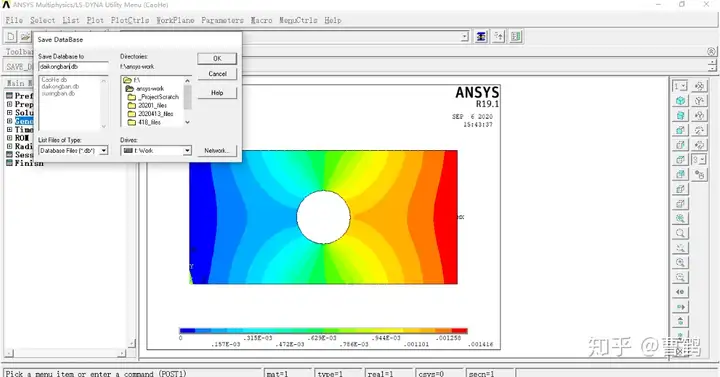Click the Reset Picking toolbar icon
720x377 pixels.
pos(499,36)
